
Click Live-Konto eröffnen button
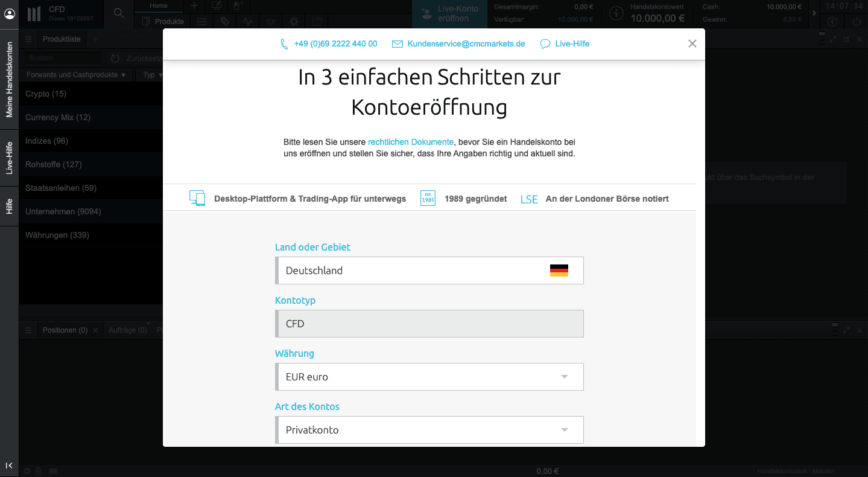point(449,14)
